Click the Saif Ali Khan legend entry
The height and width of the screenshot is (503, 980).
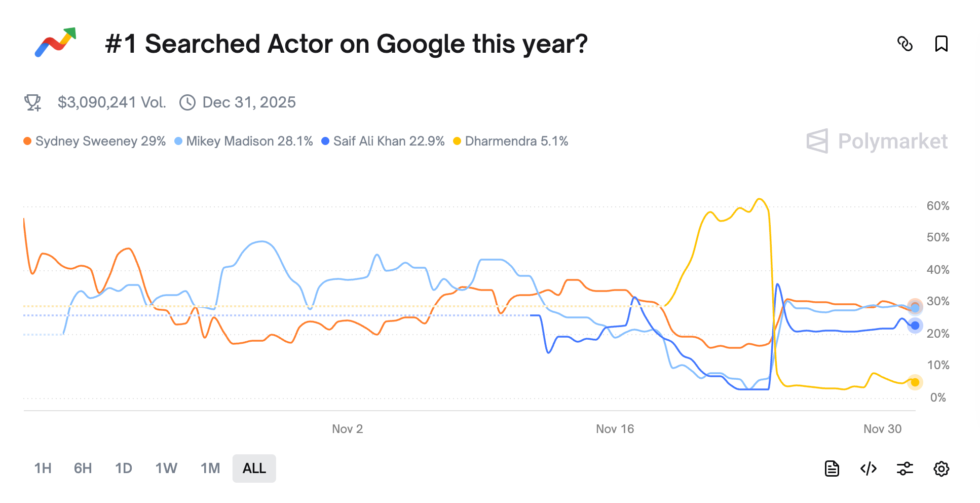383,141
